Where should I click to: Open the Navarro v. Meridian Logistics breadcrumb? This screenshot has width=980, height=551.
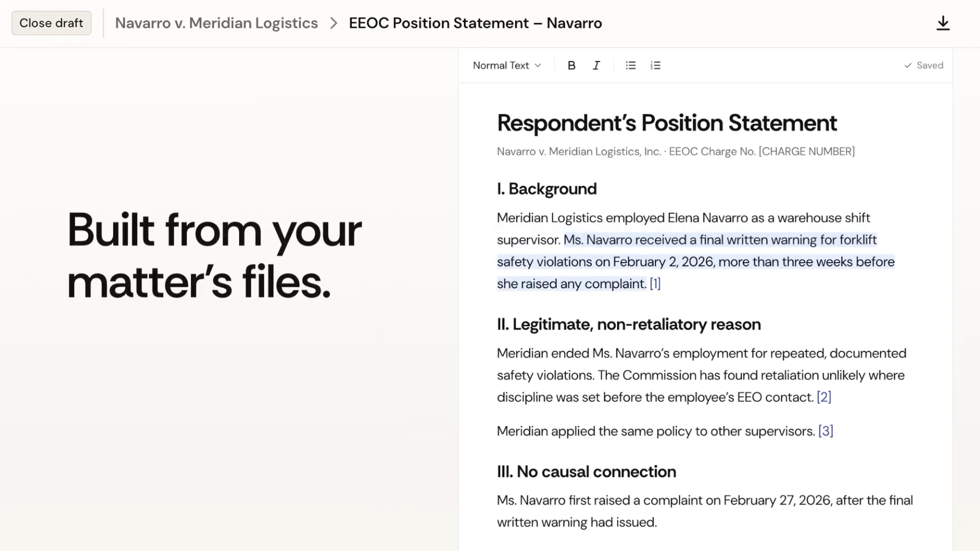tap(216, 23)
